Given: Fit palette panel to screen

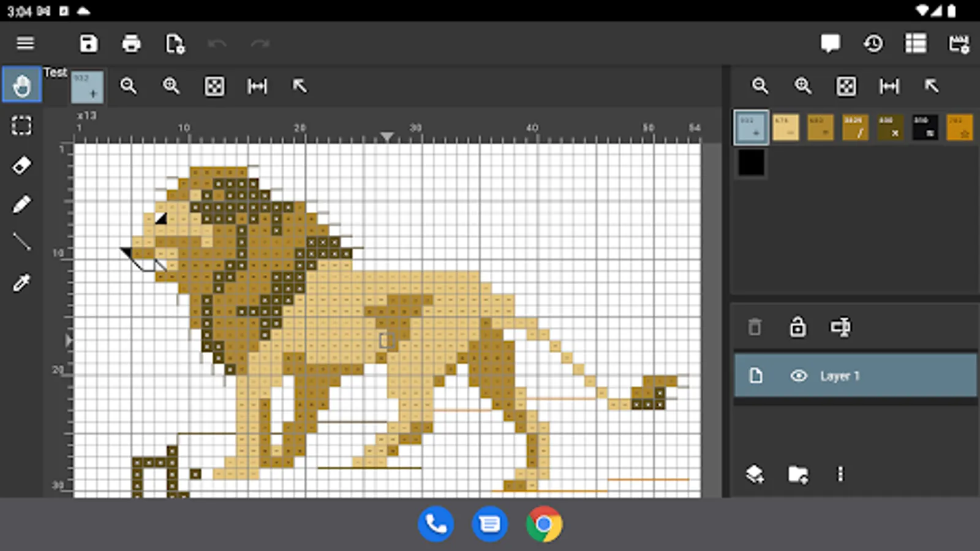Looking at the screenshot, I should 846,86.
